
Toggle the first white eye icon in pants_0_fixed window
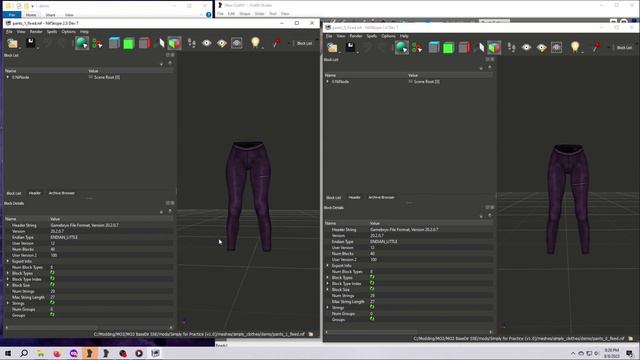527,47
